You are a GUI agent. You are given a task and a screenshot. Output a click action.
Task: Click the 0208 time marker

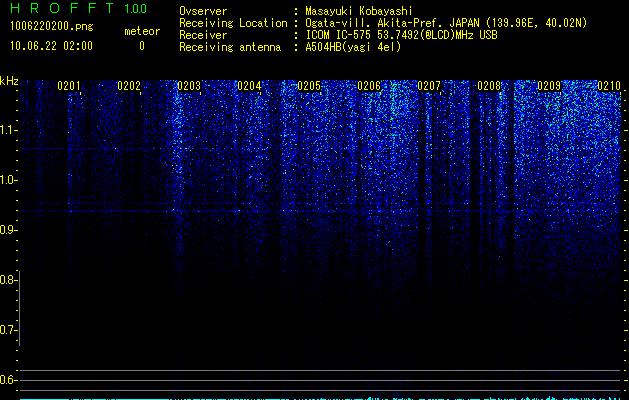pos(489,86)
